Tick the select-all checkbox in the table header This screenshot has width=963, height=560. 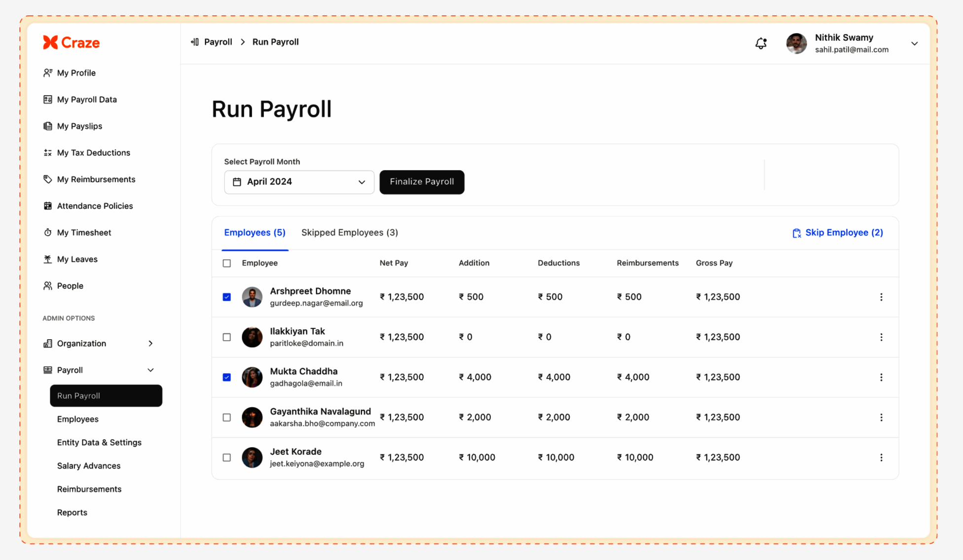tap(227, 263)
